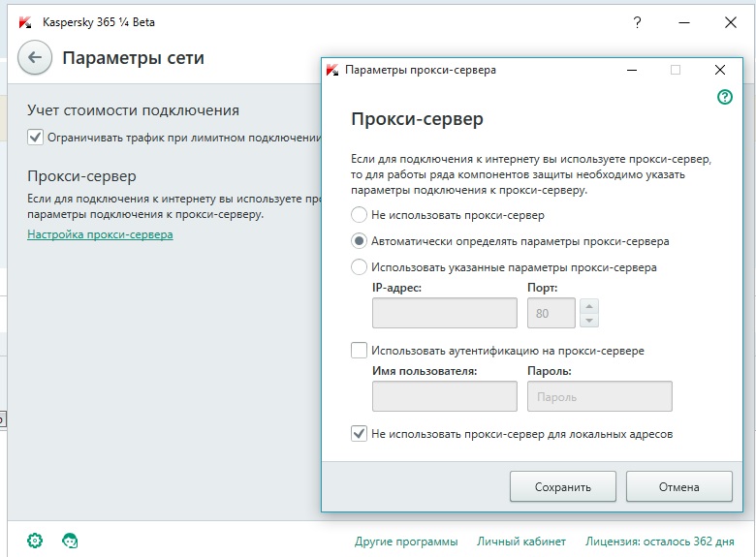Viewport: 756px width, 557px height.
Task: Go back using the round arrow button
Action: coord(35,58)
